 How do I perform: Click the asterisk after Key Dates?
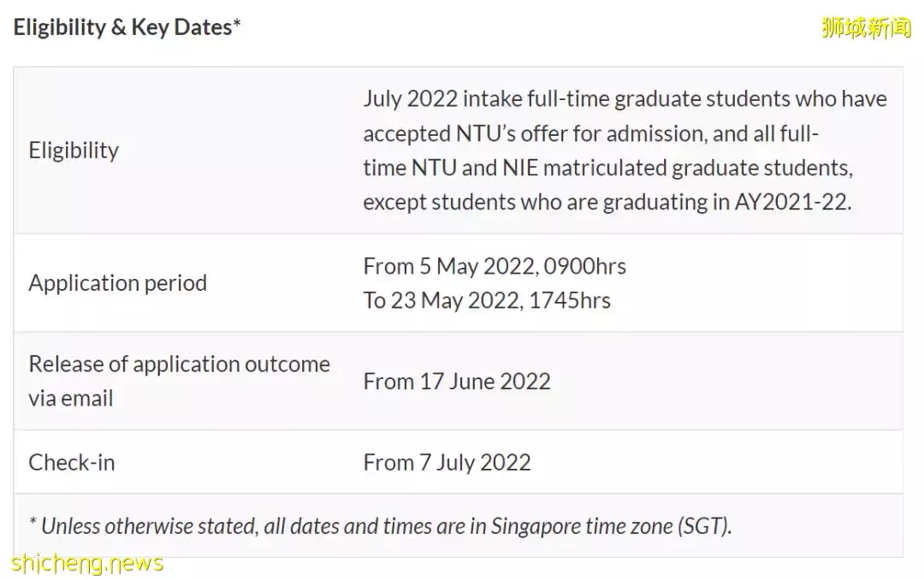pos(237,24)
